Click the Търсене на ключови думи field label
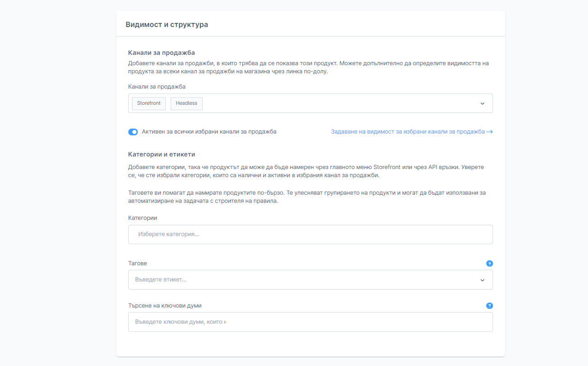 point(165,306)
